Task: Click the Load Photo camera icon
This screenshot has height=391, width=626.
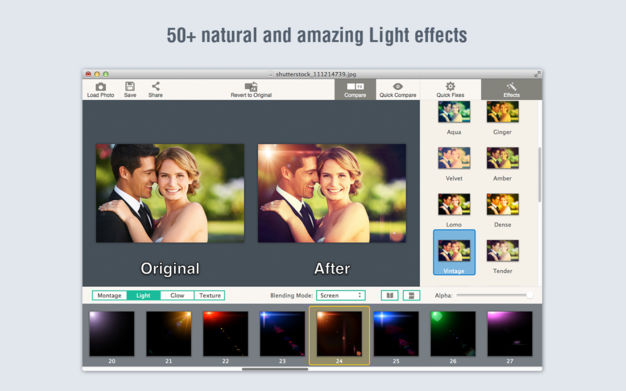Action: click(x=101, y=86)
